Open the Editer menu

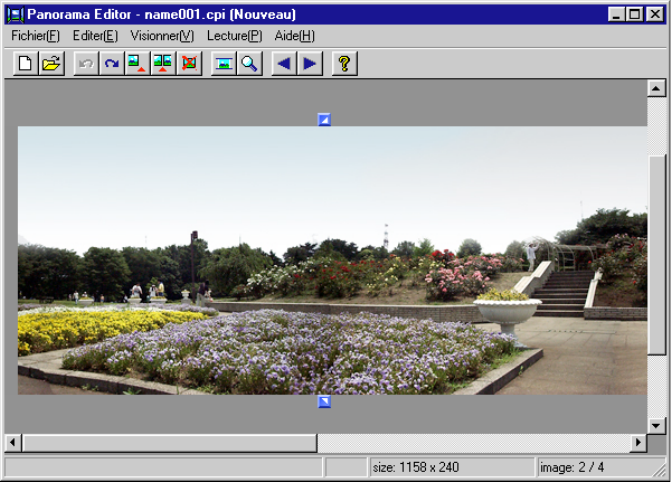coord(95,35)
